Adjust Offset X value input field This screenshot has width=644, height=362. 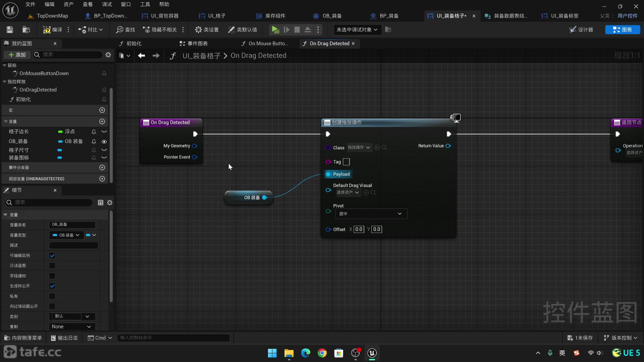click(359, 229)
